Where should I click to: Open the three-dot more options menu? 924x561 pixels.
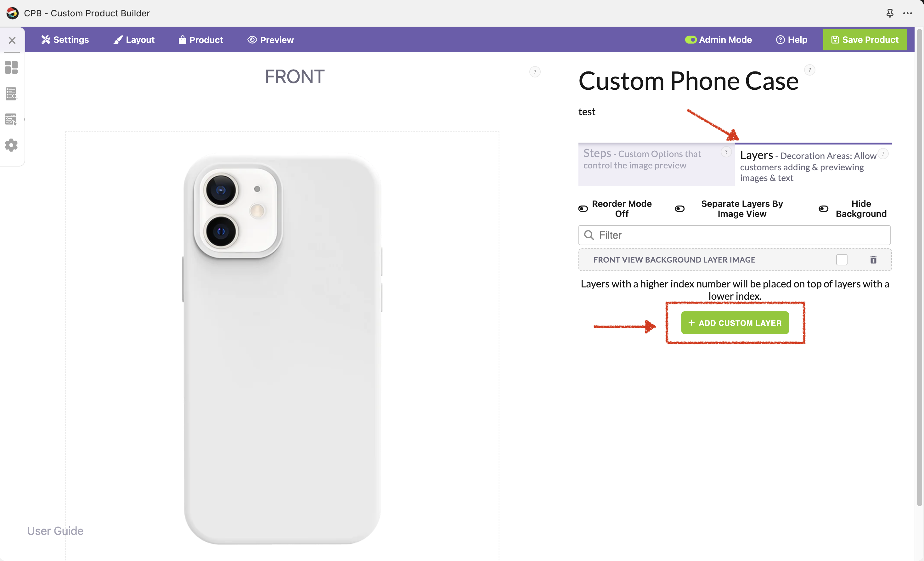(908, 14)
